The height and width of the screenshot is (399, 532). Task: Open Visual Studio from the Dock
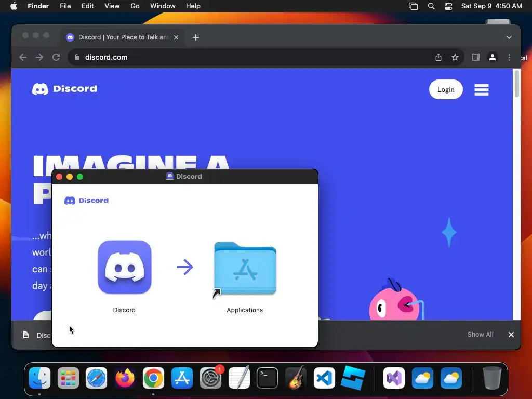pyautogui.click(x=394, y=378)
